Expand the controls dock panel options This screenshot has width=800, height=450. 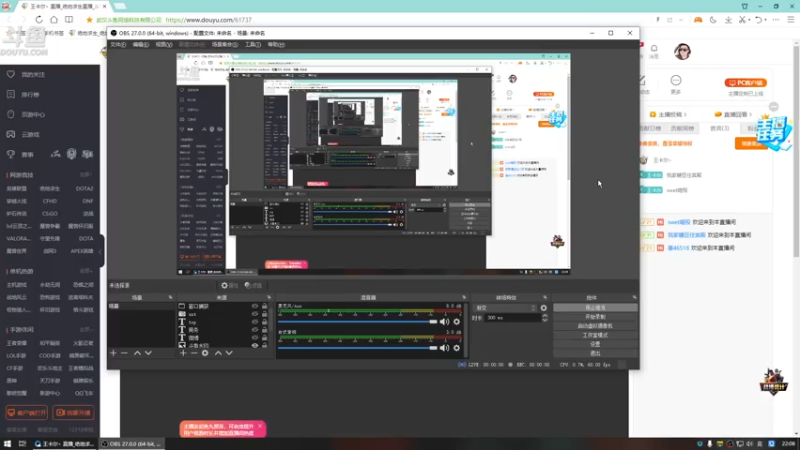click(634, 297)
